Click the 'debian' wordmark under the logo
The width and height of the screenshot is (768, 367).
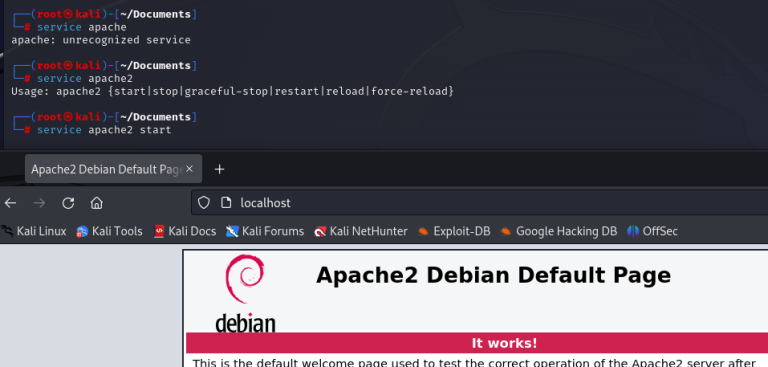(245, 323)
